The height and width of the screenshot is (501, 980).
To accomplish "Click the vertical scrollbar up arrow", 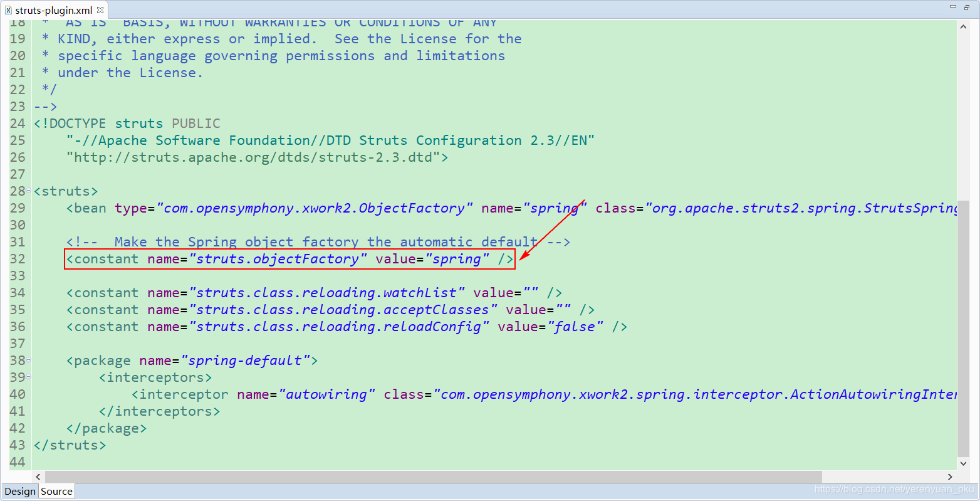I will coord(964,27).
